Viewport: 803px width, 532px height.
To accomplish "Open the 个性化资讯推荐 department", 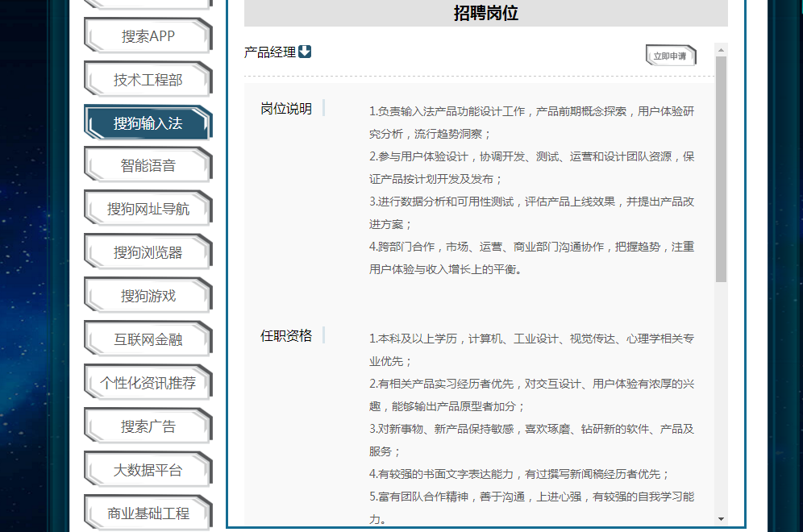I will pyautogui.click(x=148, y=383).
